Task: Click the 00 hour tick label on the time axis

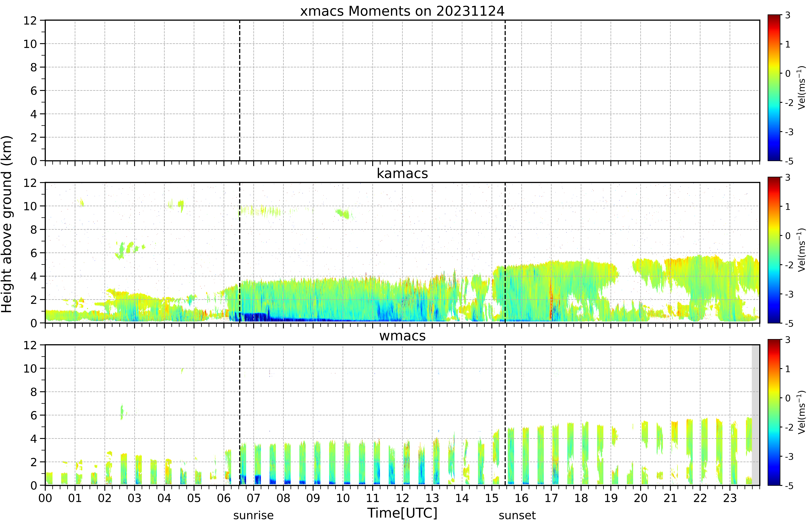Action: tap(45, 498)
